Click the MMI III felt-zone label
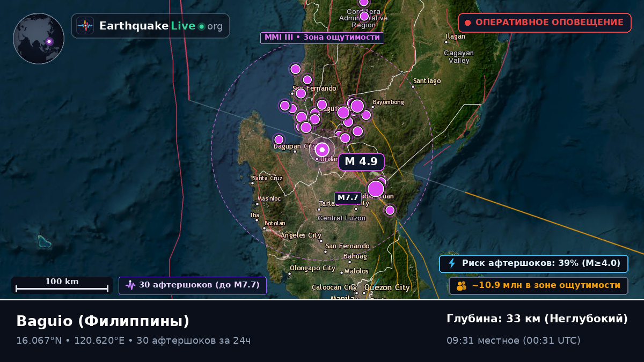Image resolution: width=644 pixels, height=362 pixels. [322, 38]
